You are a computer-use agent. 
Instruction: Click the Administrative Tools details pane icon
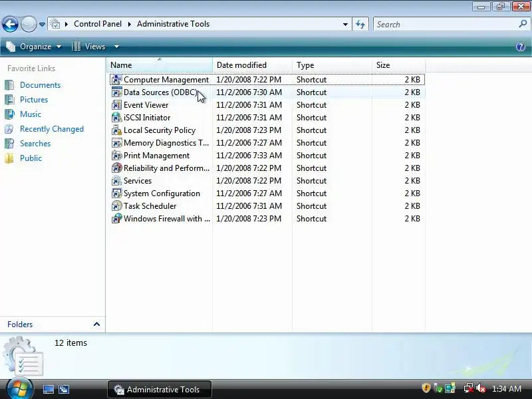(x=23, y=356)
